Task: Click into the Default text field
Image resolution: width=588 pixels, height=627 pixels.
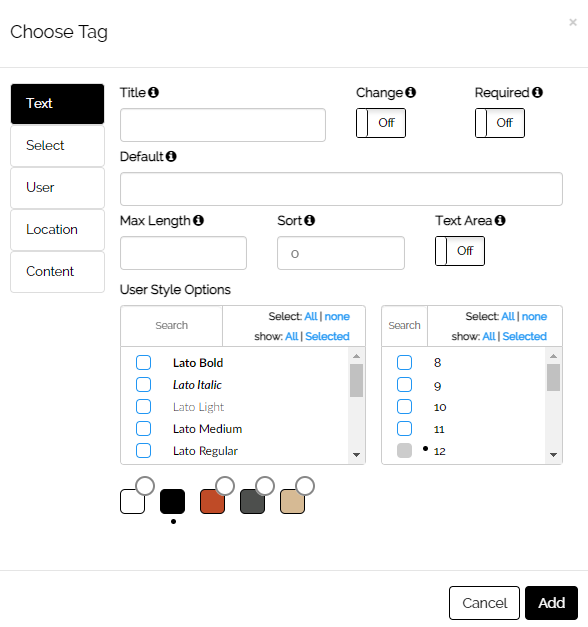Action: point(341,189)
